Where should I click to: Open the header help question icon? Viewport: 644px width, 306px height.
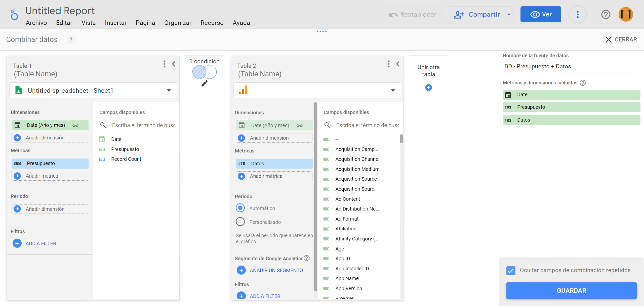coord(606,14)
